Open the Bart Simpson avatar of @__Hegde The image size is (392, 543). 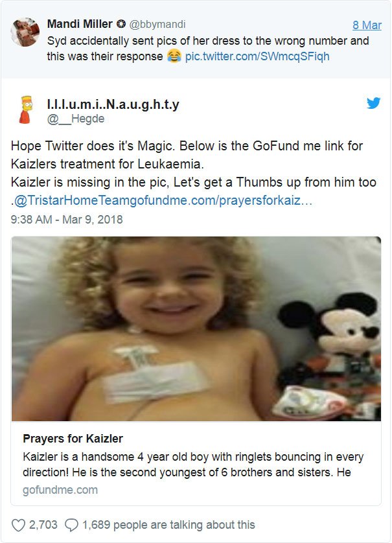(x=25, y=110)
